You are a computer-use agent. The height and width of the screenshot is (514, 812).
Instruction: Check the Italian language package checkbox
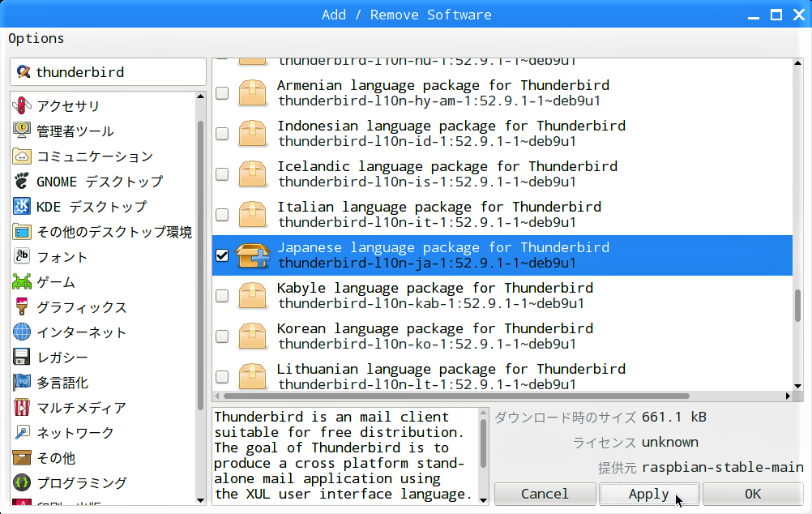(222, 214)
